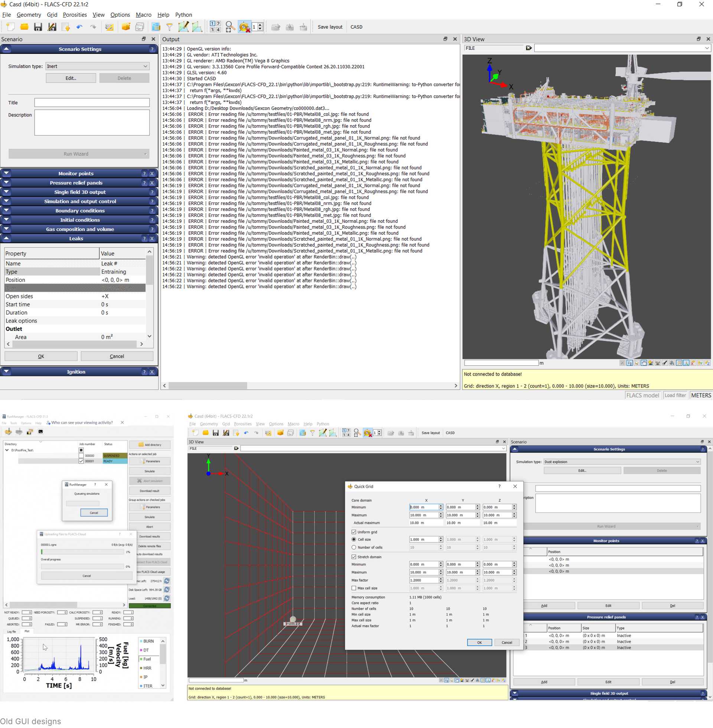Save the project using the save toolbar icon
The height and width of the screenshot is (728, 713).
[x=39, y=27]
